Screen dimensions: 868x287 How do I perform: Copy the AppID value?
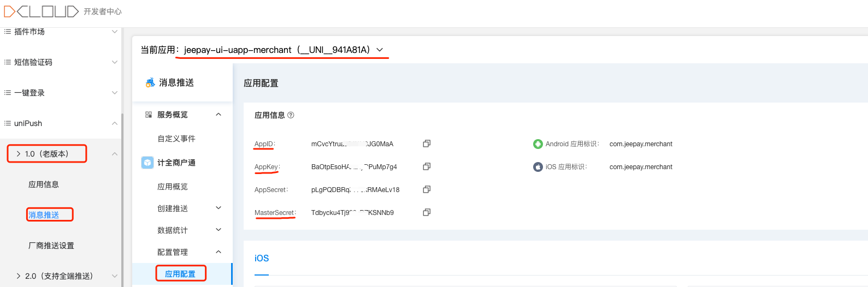427,143
